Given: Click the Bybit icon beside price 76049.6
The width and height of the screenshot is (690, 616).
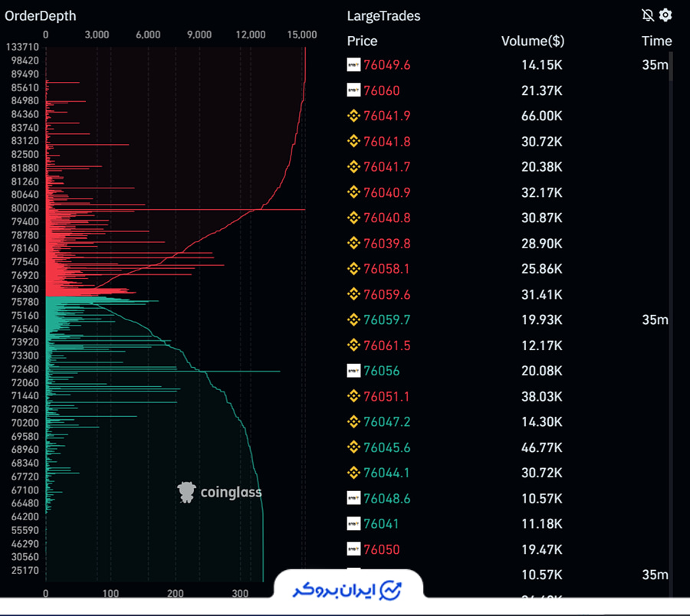Looking at the screenshot, I should coord(353,65).
